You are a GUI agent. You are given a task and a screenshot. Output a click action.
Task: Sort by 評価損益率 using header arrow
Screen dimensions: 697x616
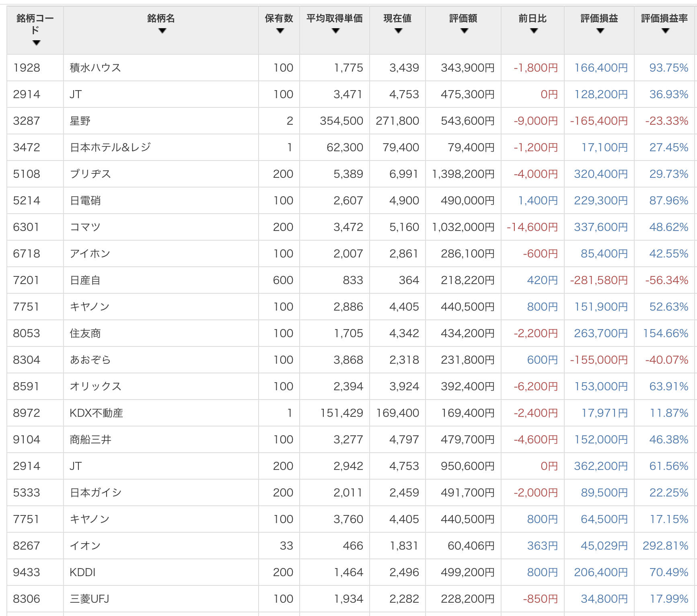[x=665, y=31]
